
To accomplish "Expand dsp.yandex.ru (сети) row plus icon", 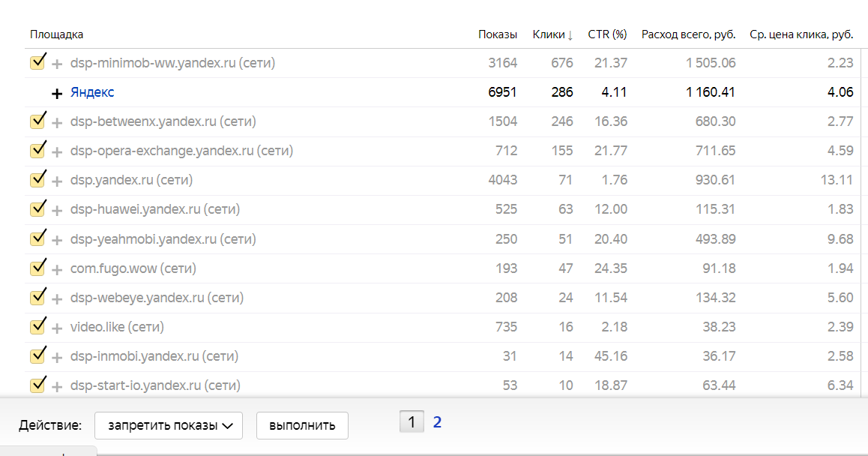I will [x=56, y=181].
